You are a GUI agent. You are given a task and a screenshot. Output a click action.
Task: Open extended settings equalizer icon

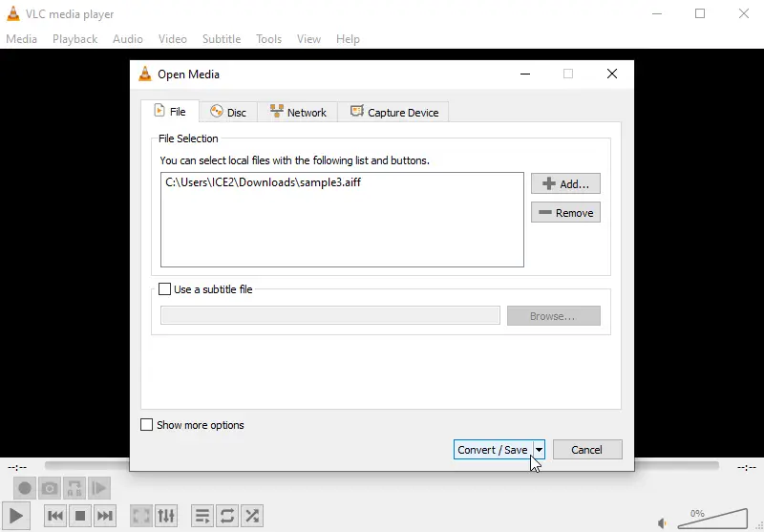coord(166,516)
